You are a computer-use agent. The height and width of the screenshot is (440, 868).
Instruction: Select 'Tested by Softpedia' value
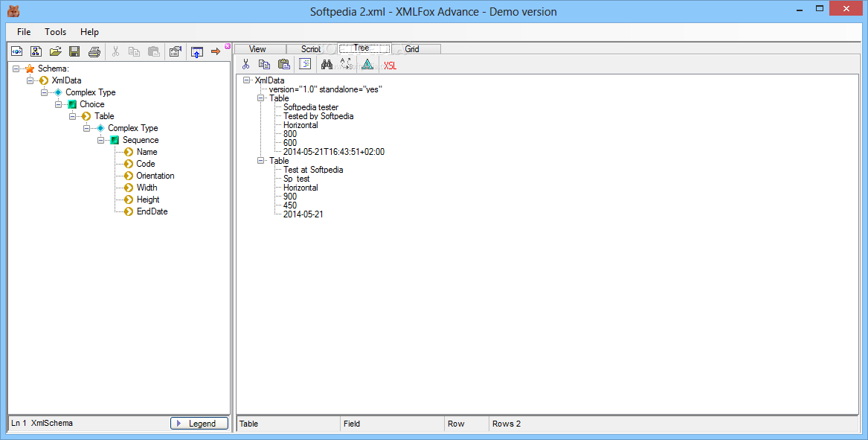pos(318,116)
